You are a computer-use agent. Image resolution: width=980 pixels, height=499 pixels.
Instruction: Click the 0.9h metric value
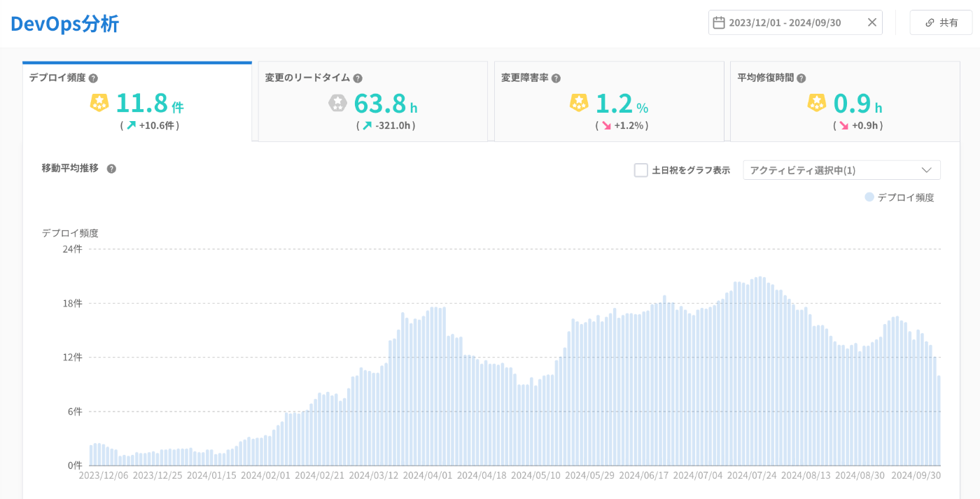[857, 104]
